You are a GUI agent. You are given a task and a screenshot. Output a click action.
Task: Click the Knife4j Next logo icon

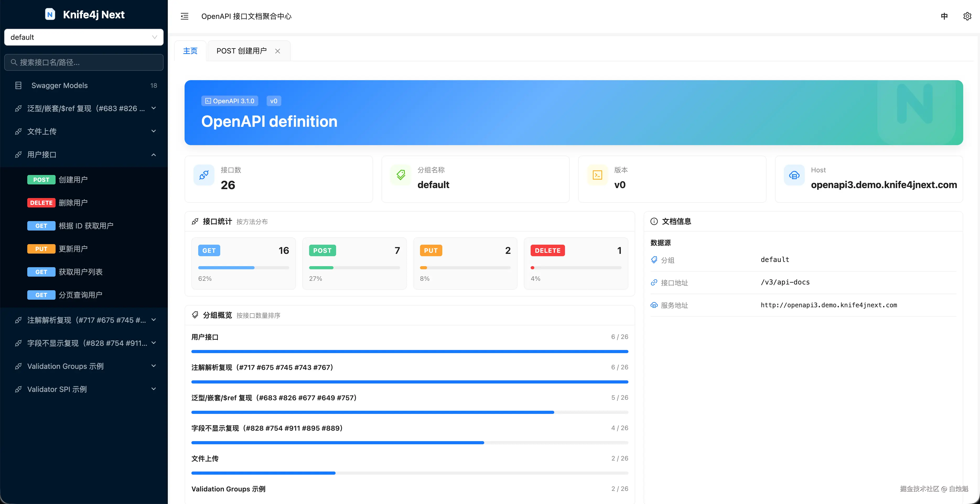tap(50, 14)
